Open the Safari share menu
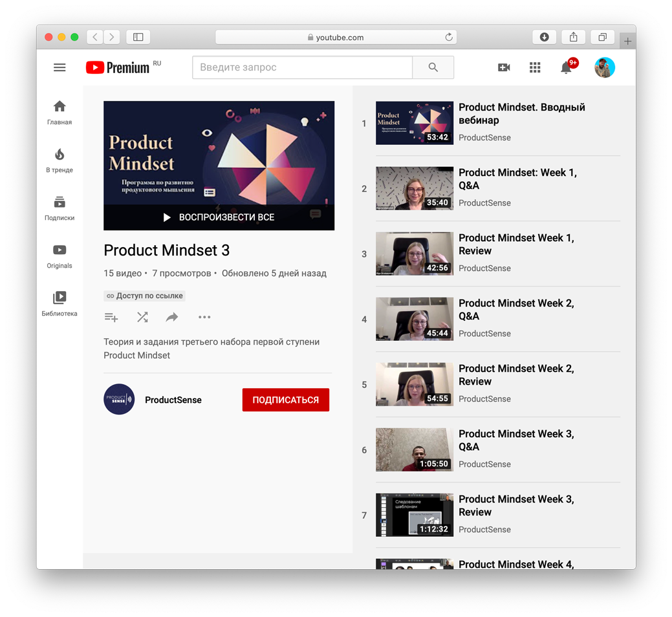 [574, 37]
